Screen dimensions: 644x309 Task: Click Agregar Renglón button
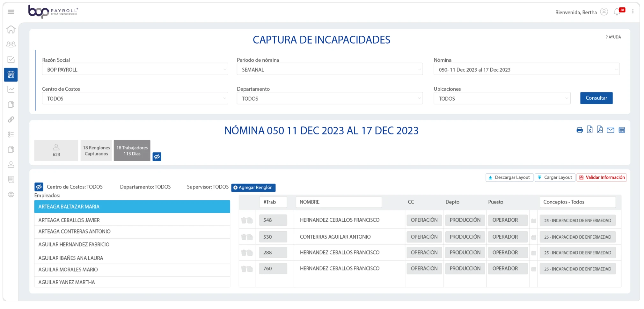click(253, 188)
